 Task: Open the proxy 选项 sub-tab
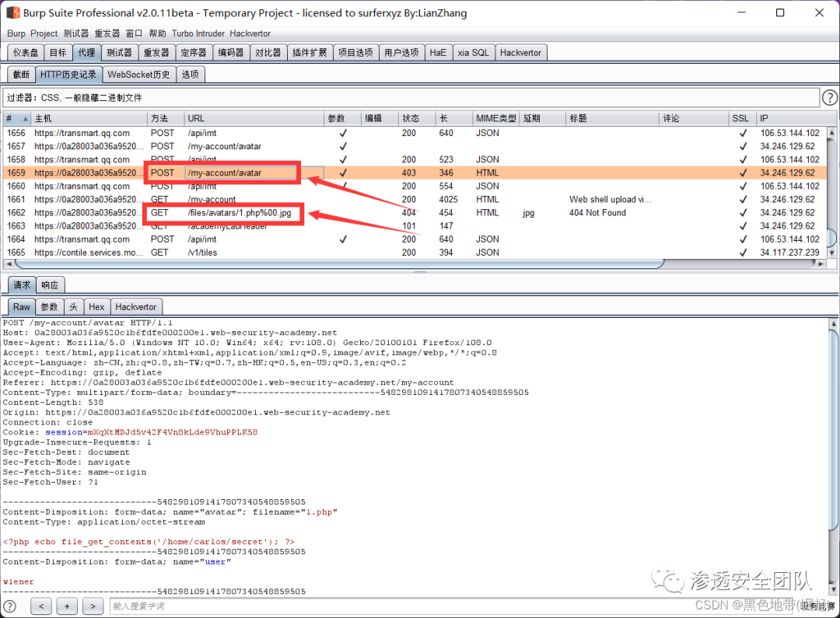coord(191,75)
